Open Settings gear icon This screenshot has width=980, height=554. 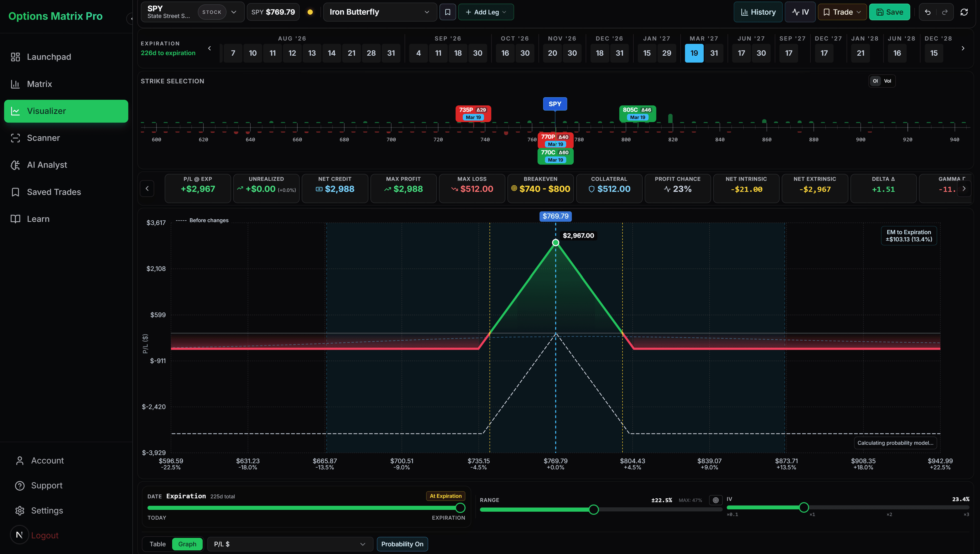[x=20, y=511]
